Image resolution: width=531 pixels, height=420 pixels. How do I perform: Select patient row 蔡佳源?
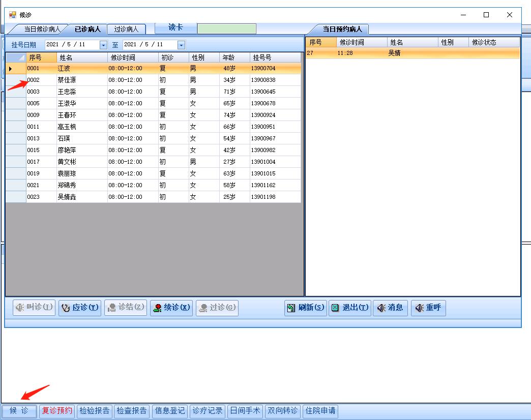click(x=154, y=80)
